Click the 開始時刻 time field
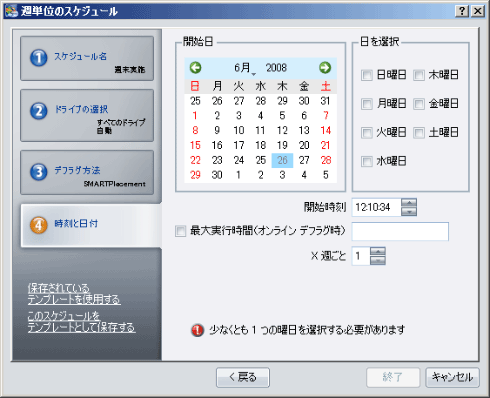Image resolution: width=490 pixels, height=398 pixels. 376,207
